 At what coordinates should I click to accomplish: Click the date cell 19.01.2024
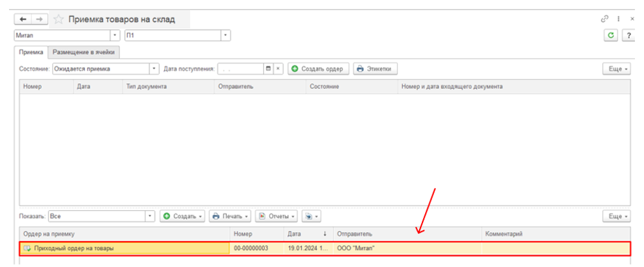pos(308,248)
